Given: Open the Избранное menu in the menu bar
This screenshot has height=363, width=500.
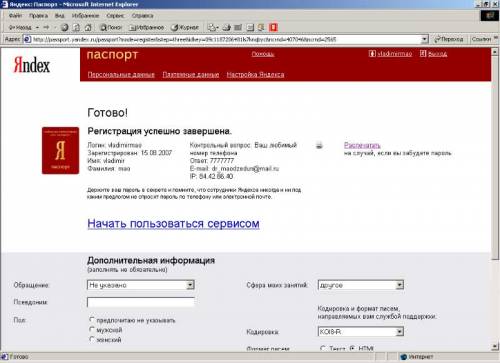Looking at the screenshot, I should (85, 16).
